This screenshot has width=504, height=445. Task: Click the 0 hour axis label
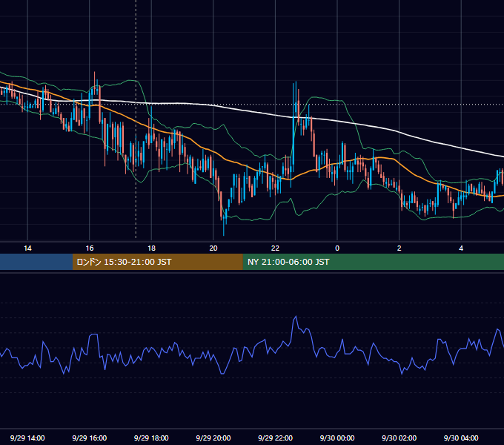coord(337,248)
